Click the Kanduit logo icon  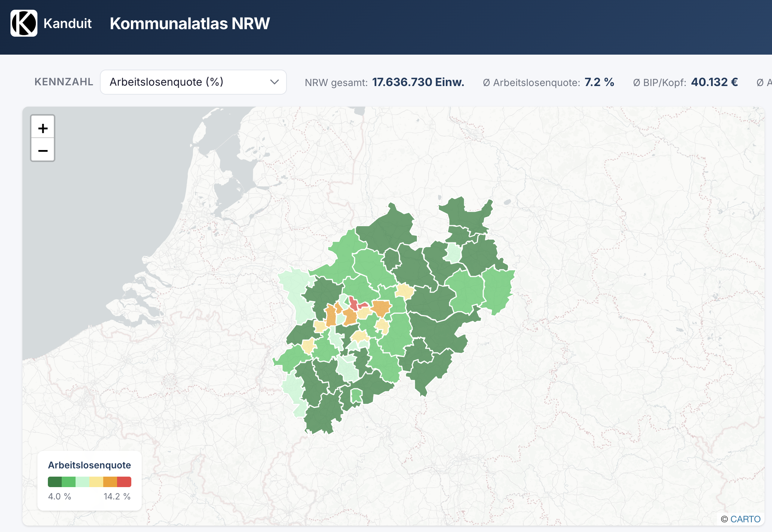click(x=24, y=23)
